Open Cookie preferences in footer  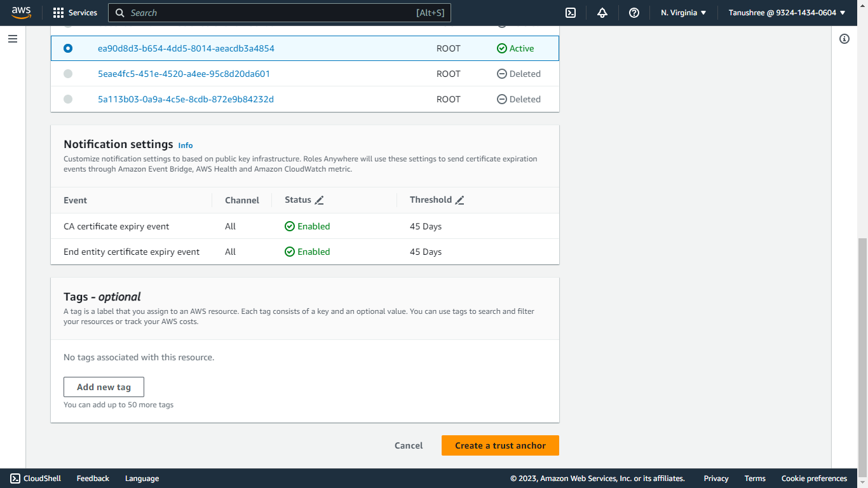(x=814, y=478)
